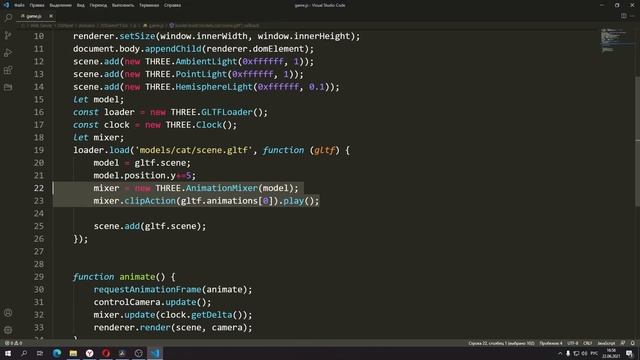Close the game.js tab

tap(51, 16)
